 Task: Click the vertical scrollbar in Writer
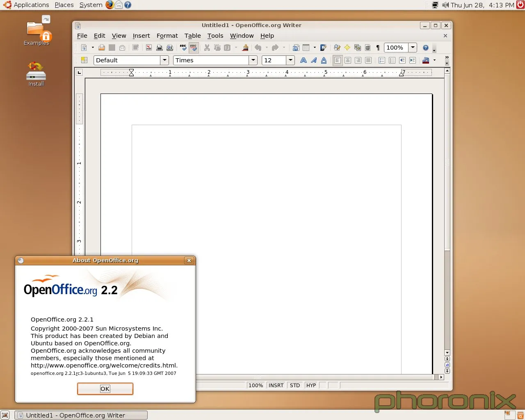[447, 212]
